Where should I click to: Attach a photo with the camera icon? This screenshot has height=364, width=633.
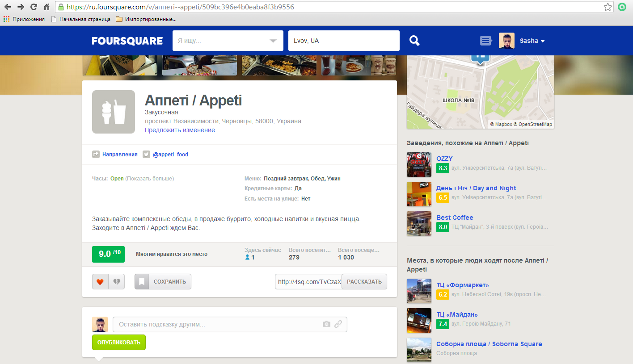[326, 324]
